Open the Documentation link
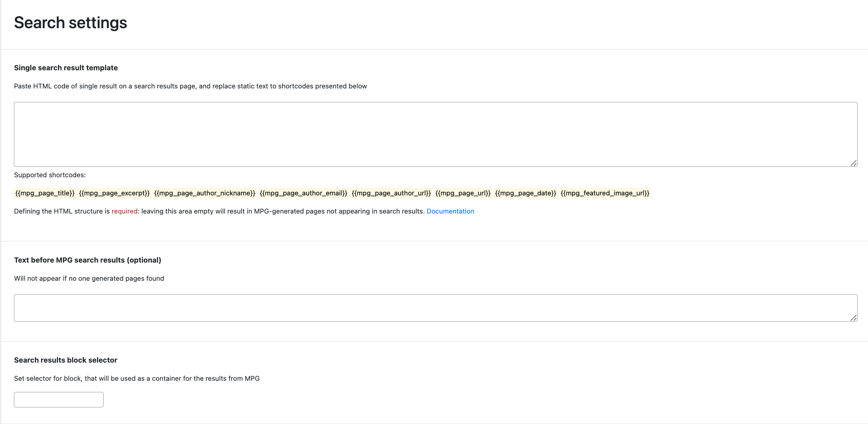The width and height of the screenshot is (868, 424). tap(450, 211)
